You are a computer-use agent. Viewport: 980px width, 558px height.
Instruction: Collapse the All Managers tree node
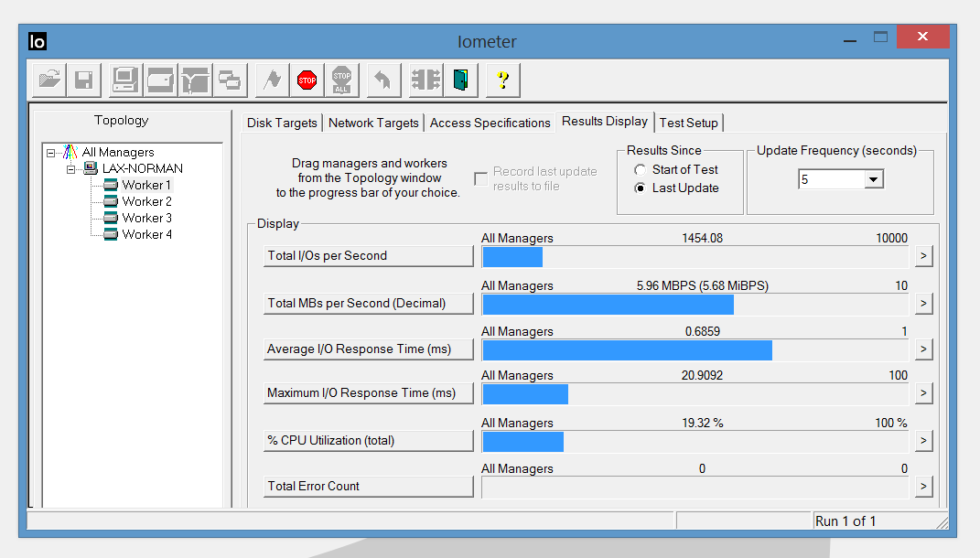[50, 153]
